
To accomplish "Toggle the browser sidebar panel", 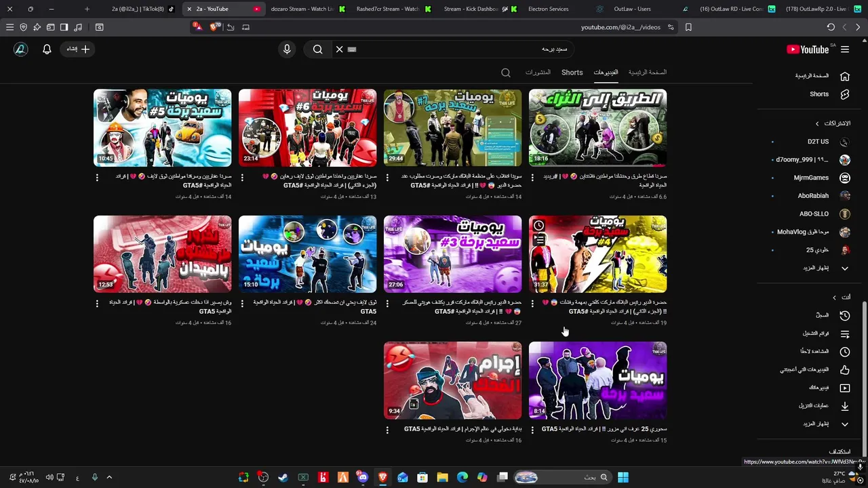I will tap(64, 27).
